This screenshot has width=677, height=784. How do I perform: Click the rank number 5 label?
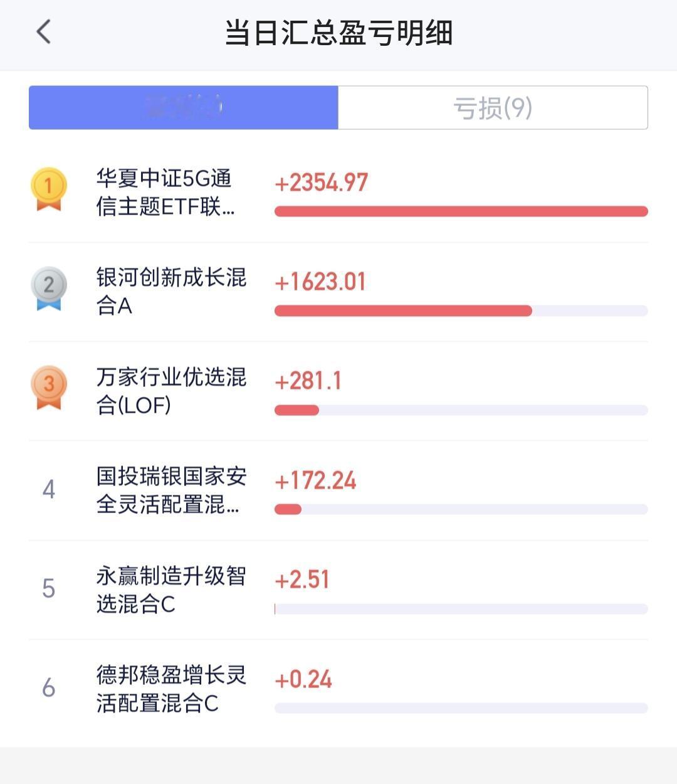[x=49, y=588]
